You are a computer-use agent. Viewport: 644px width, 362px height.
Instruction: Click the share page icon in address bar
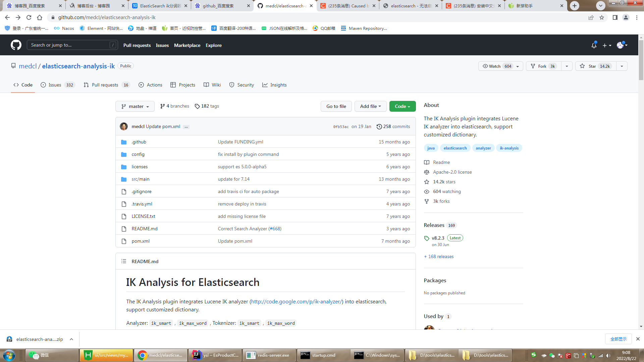(x=591, y=17)
